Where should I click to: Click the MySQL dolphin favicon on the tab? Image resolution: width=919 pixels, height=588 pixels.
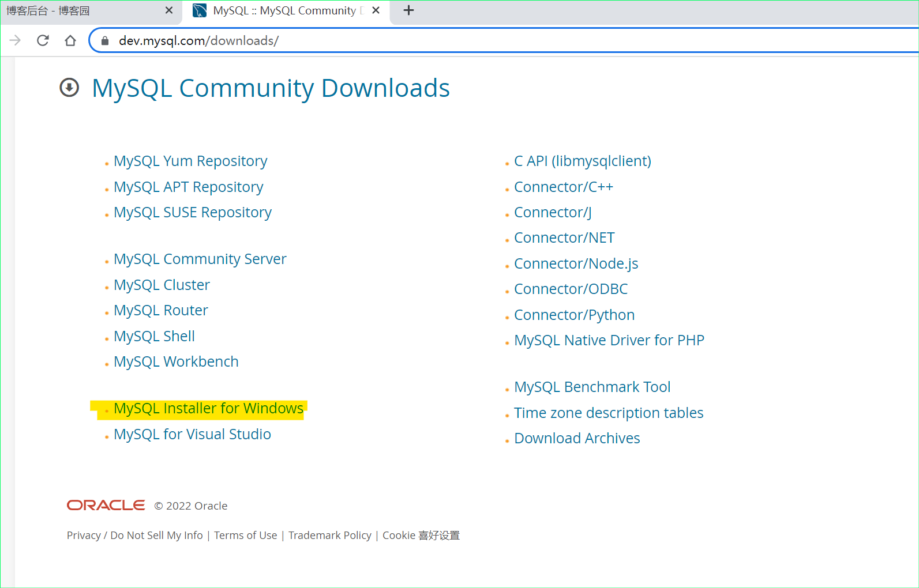tap(200, 10)
